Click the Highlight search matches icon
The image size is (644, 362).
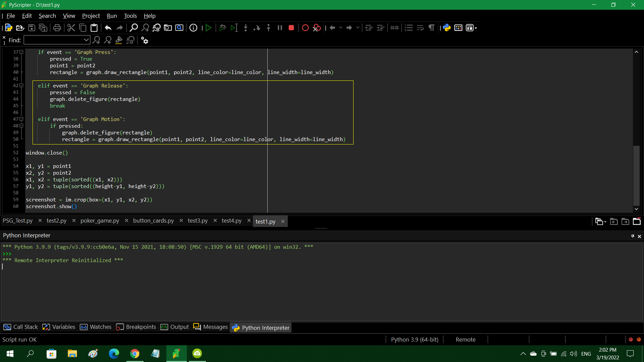[x=119, y=40]
